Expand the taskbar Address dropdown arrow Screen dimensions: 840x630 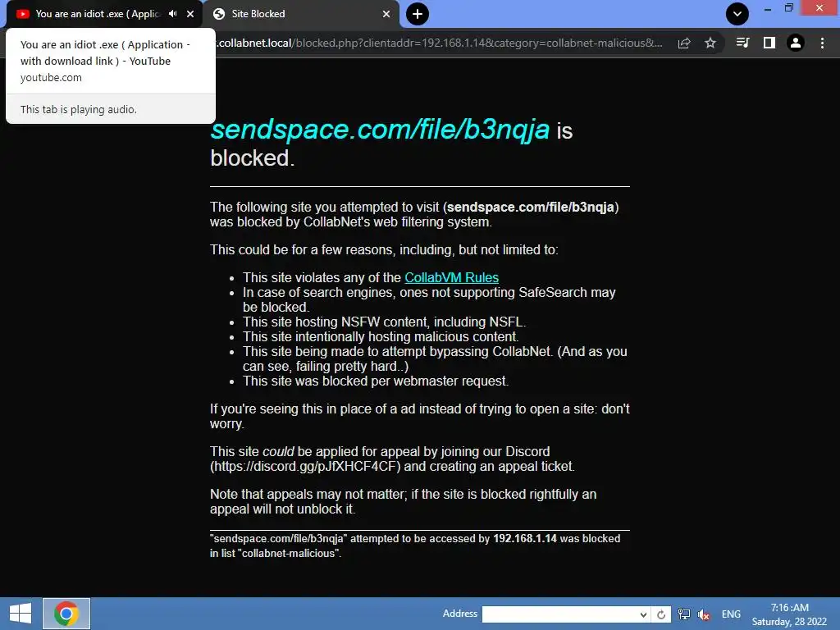(x=643, y=614)
